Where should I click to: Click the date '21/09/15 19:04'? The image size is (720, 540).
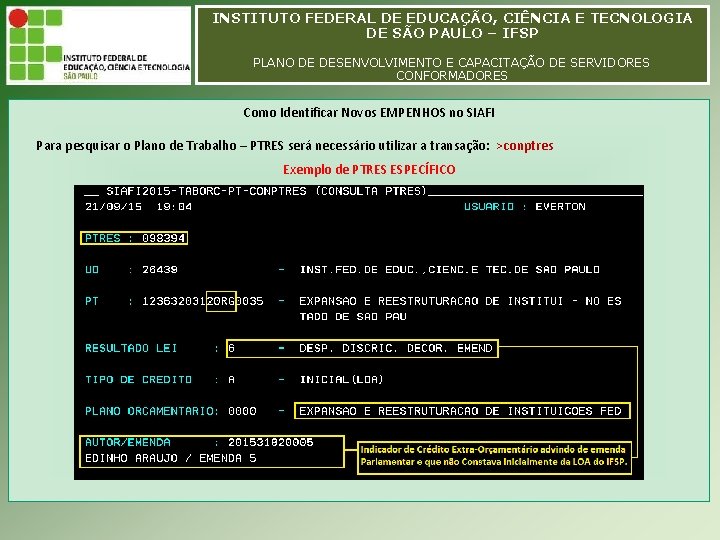click(138, 207)
